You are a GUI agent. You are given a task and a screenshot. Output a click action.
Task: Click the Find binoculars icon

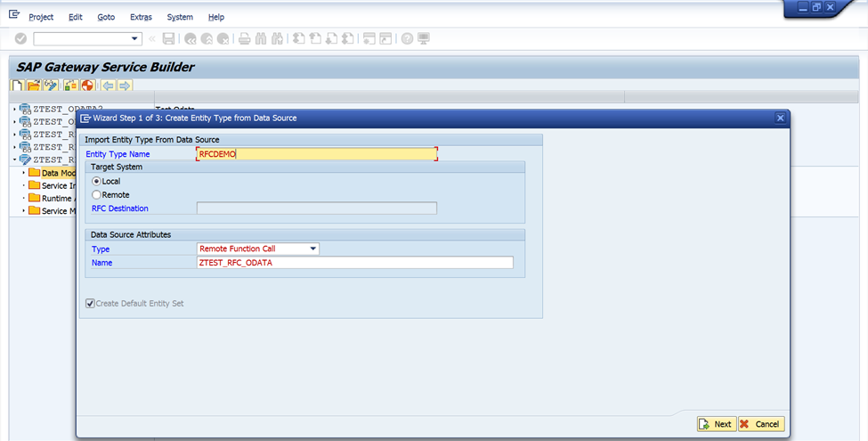261,39
